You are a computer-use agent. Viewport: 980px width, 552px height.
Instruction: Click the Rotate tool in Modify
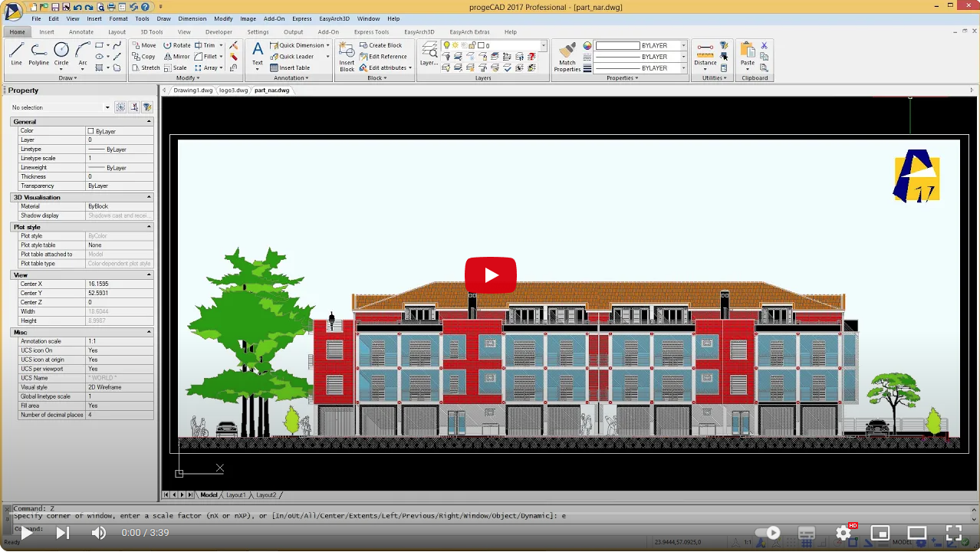click(x=176, y=45)
